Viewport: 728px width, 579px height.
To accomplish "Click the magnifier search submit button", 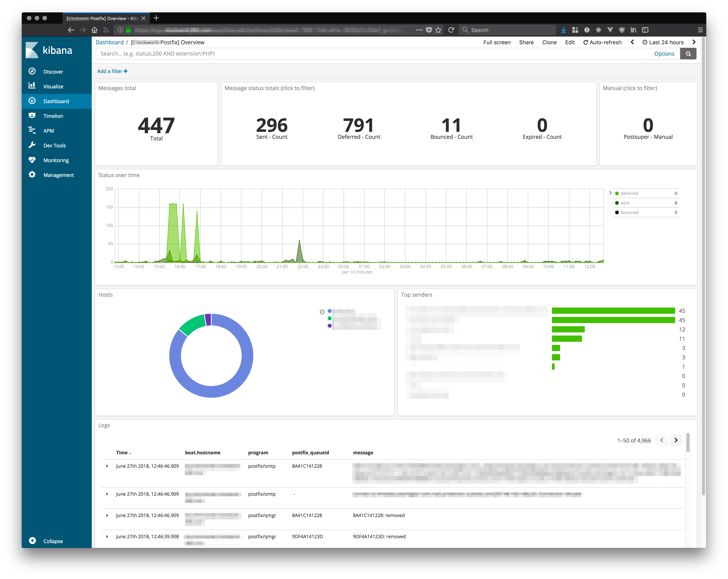I will pos(688,54).
